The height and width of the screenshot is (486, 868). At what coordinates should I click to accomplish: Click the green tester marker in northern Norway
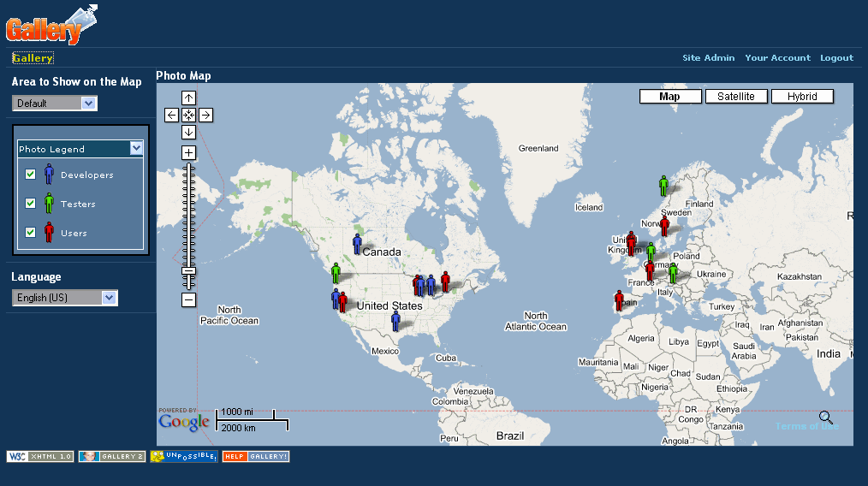(663, 186)
